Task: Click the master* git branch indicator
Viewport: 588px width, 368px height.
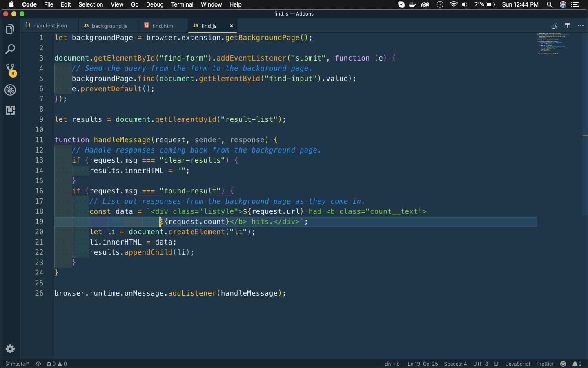Action: [x=18, y=364]
